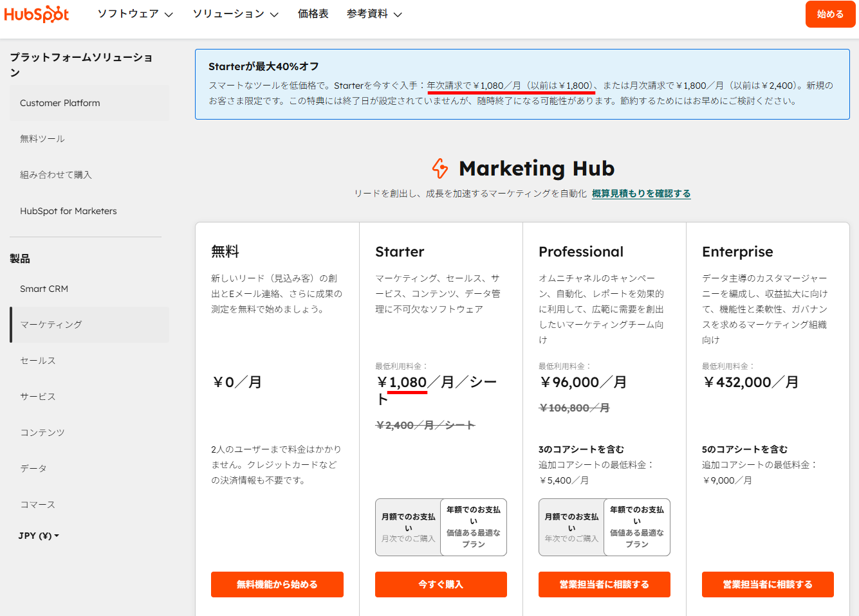859x616 pixels.
Task: Select monthly payment for Starter plan
Action: [x=409, y=527]
